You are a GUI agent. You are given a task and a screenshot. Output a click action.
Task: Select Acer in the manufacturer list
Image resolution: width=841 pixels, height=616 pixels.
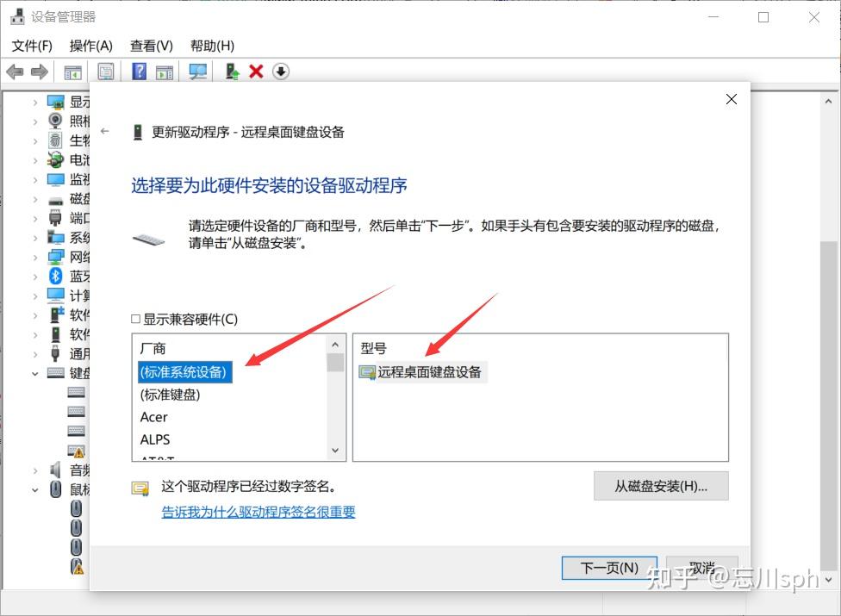tap(153, 417)
